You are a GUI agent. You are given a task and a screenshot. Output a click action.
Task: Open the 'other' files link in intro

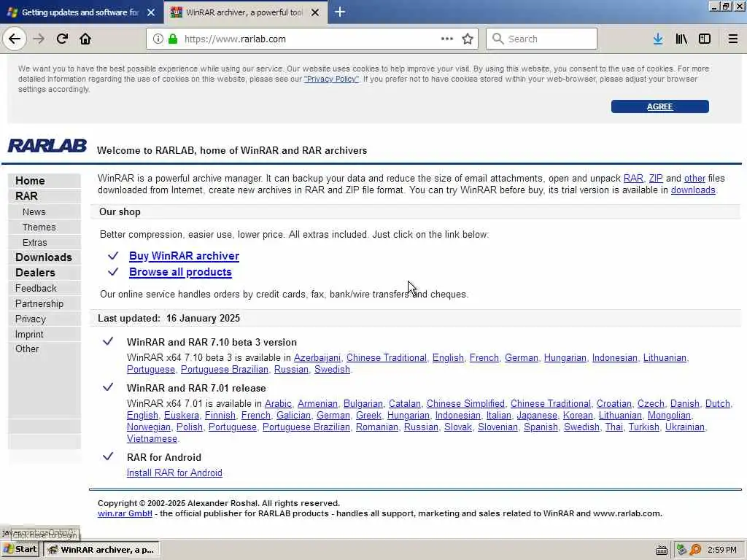click(694, 178)
